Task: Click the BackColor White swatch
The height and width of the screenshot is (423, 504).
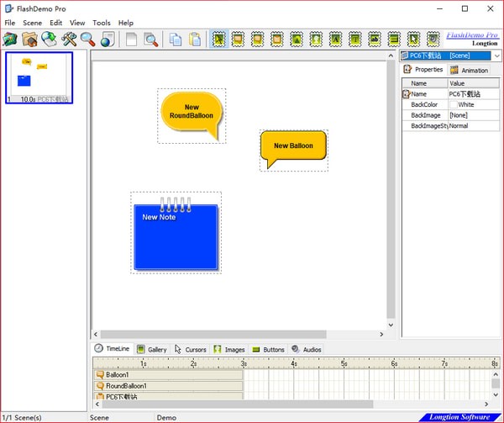Action: click(453, 105)
